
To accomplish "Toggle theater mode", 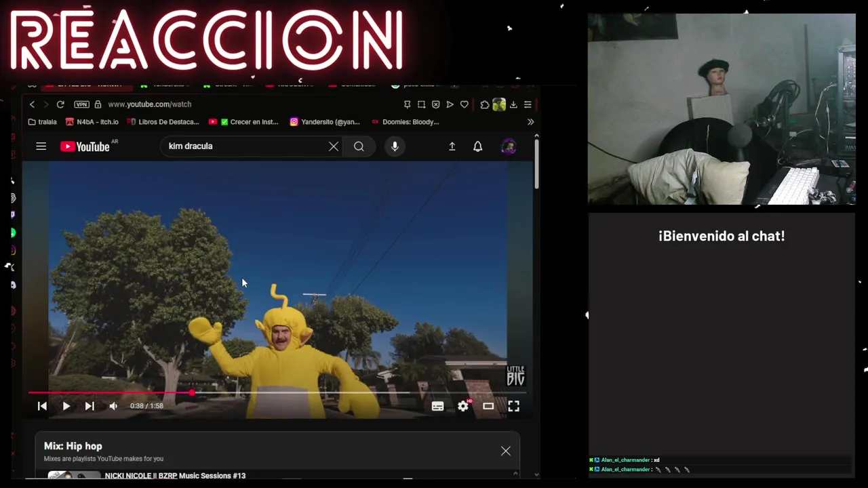I will pyautogui.click(x=488, y=406).
